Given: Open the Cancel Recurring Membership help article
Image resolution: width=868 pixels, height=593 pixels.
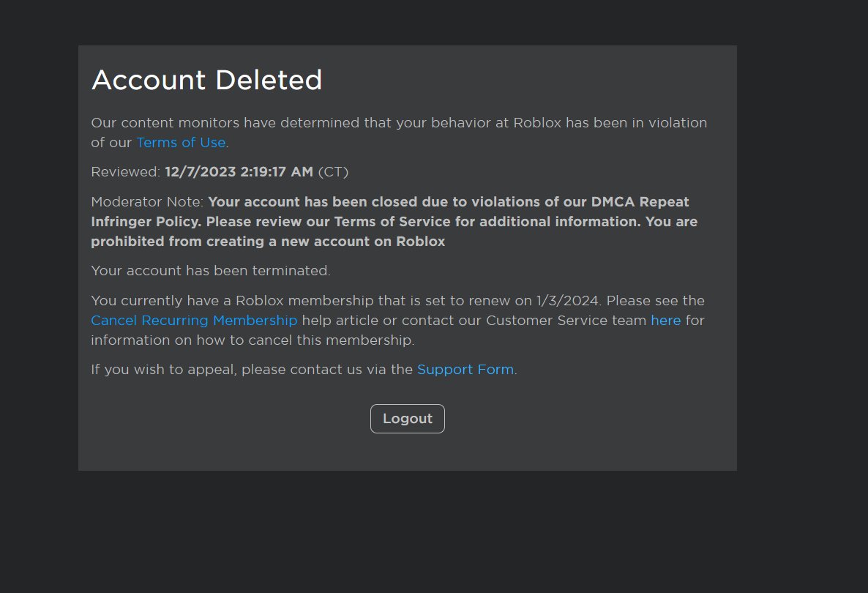Looking at the screenshot, I should 194,320.
